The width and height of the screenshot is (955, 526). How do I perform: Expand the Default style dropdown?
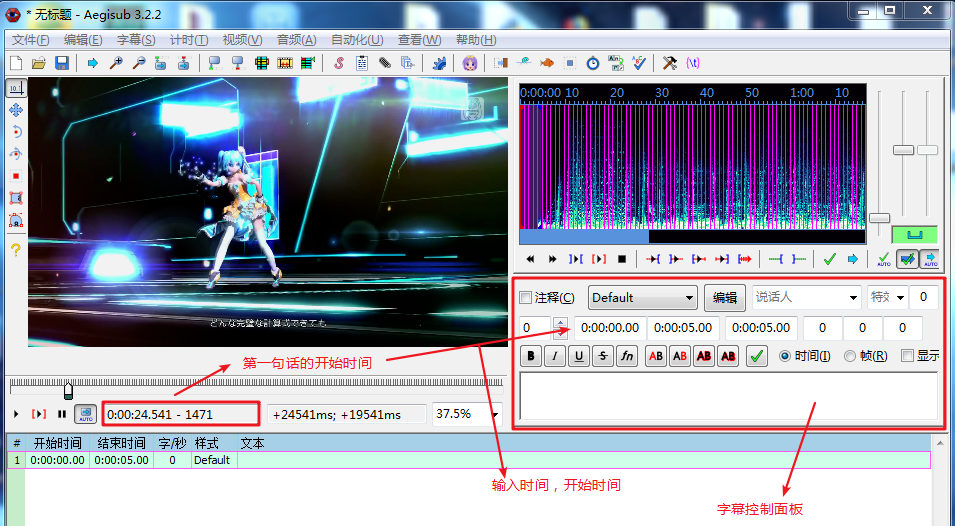(x=642, y=297)
